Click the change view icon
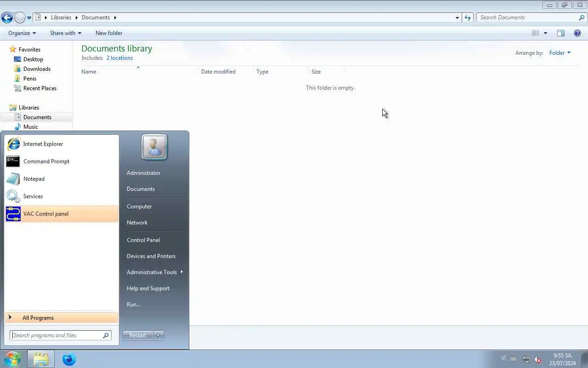Screen dimensions: 588x368 (x=536, y=33)
